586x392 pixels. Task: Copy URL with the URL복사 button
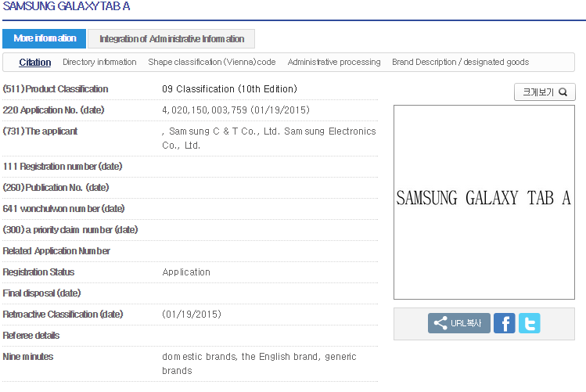[x=459, y=323]
